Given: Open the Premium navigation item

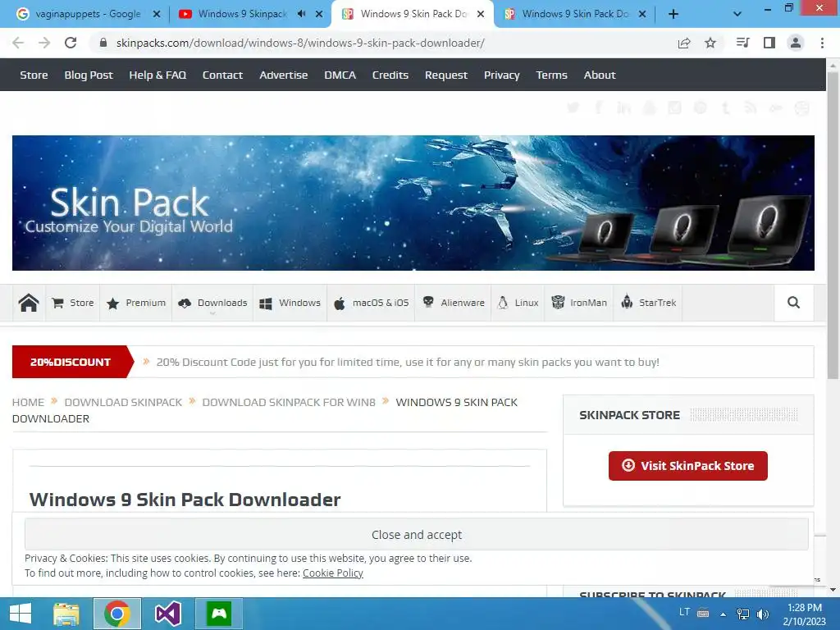Looking at the screenshot, I should (136, 303).
